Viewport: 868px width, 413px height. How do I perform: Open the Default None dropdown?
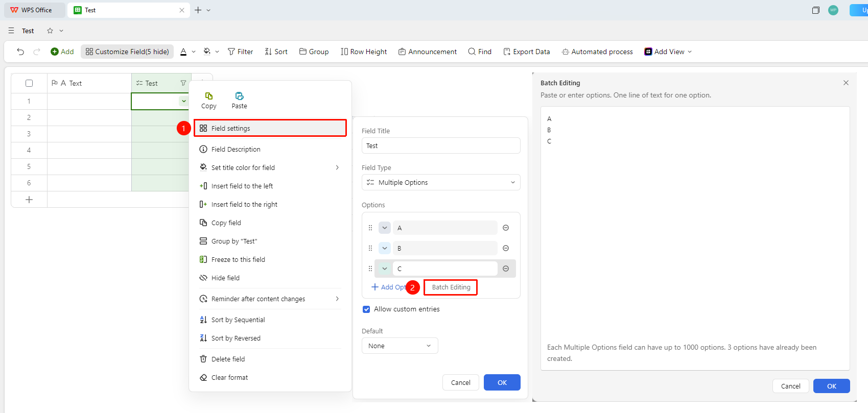(400, 346)
